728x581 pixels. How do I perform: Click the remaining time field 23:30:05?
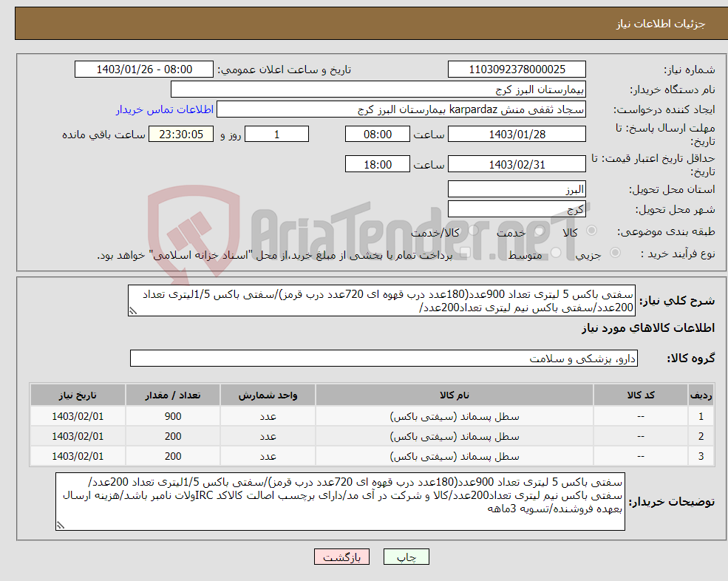(x=181, y=135)
